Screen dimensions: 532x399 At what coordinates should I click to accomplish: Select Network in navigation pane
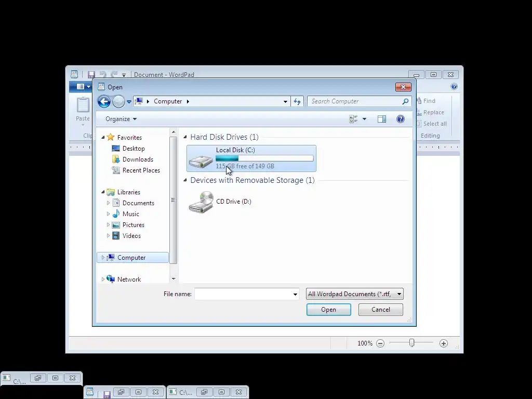coord(129,279)
